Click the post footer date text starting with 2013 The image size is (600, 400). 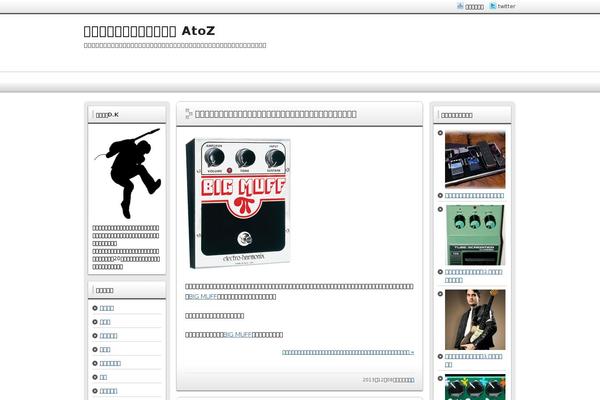pos(388,380)
